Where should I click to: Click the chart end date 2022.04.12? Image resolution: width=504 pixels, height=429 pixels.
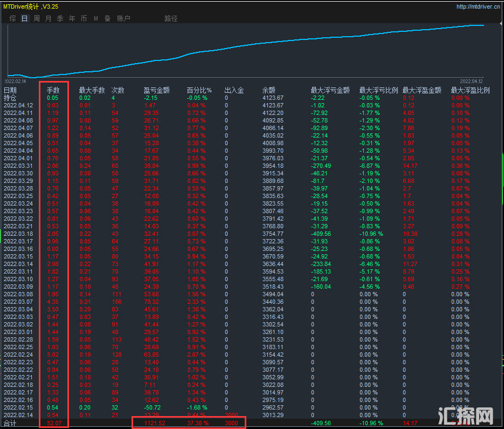[471, 81]
